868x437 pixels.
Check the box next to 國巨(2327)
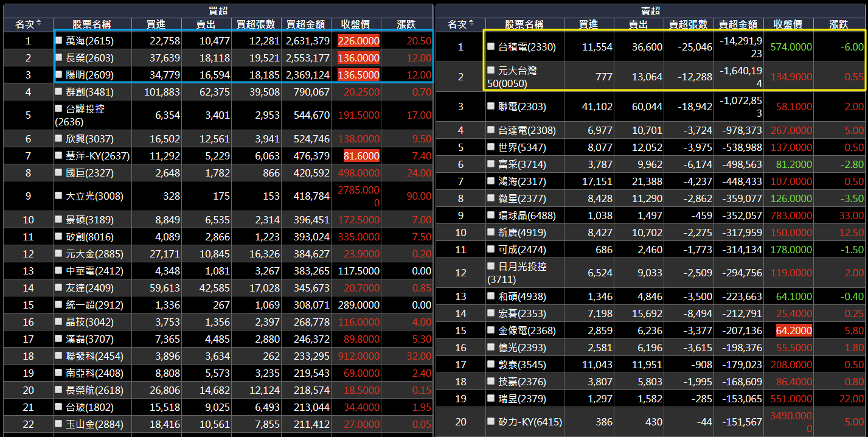coord(59,173)
